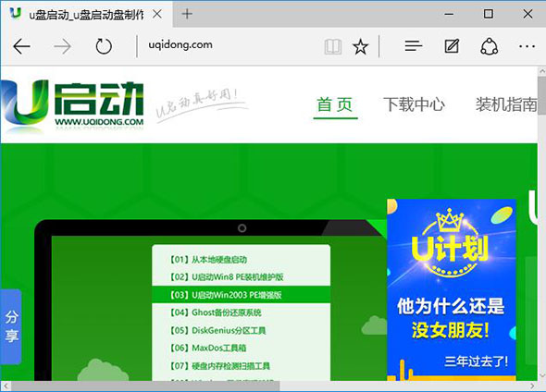The height and width of the screenshot is (392, 546).
Task: Close the u盘启动 browser tab
Action: (157, 14)
